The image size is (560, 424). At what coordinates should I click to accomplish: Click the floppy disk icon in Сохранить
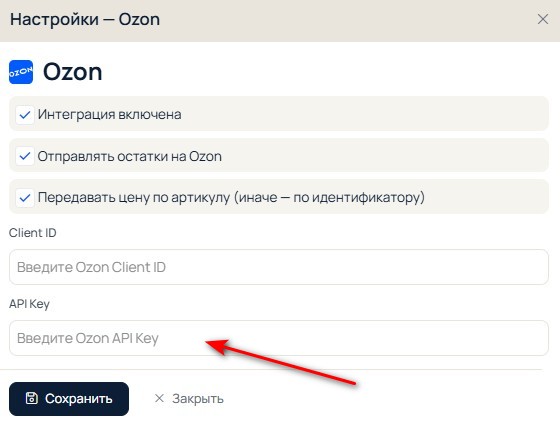(31, 398)
